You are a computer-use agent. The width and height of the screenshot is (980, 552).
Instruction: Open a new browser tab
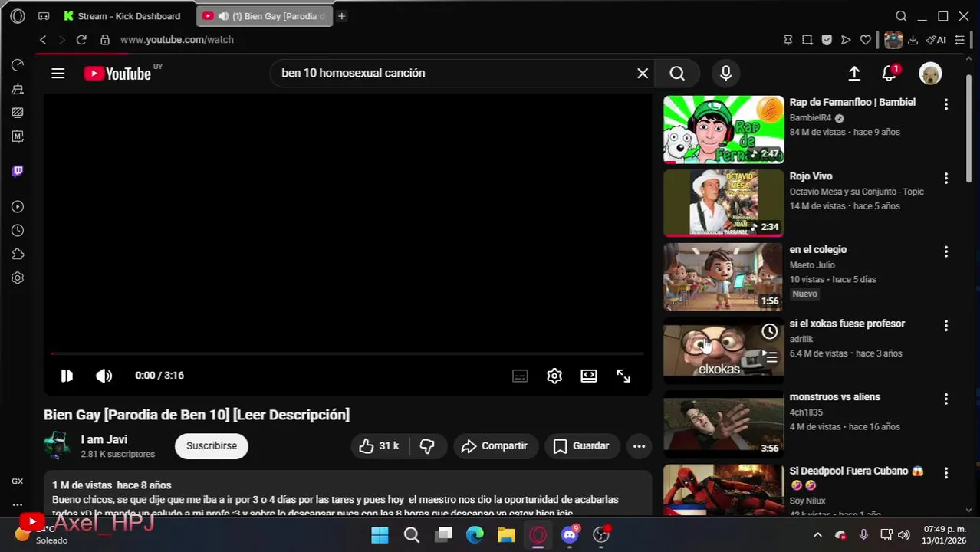[x=342, y=16]
